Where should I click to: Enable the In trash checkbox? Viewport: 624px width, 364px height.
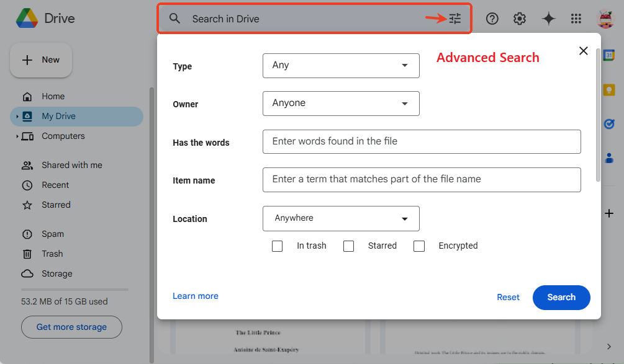pyautogui.click(x=277, y=246)
